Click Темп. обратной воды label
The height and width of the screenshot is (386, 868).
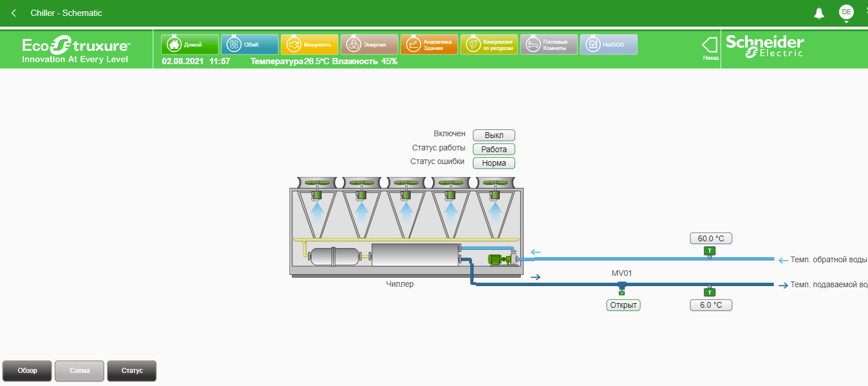coord(829,259)
